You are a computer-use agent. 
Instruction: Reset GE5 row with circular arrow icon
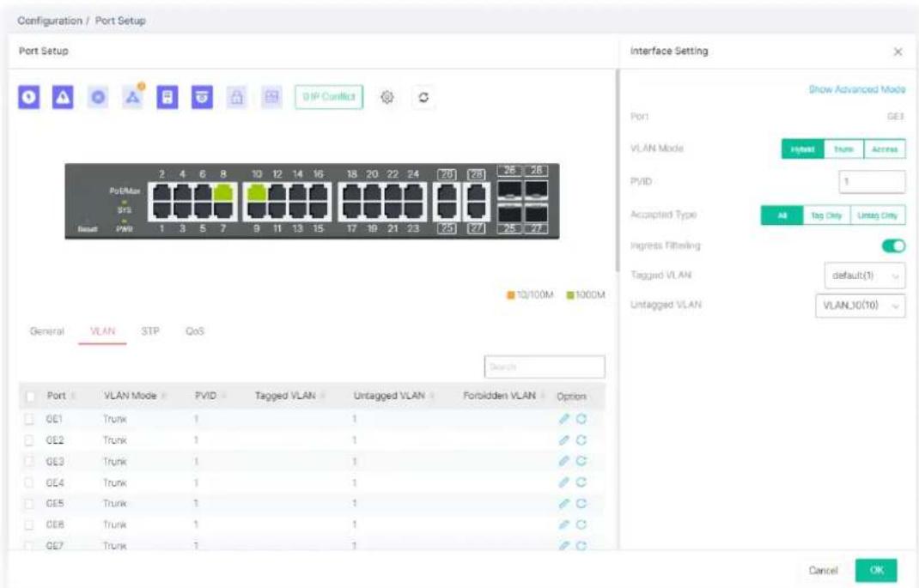coord(581,503)
